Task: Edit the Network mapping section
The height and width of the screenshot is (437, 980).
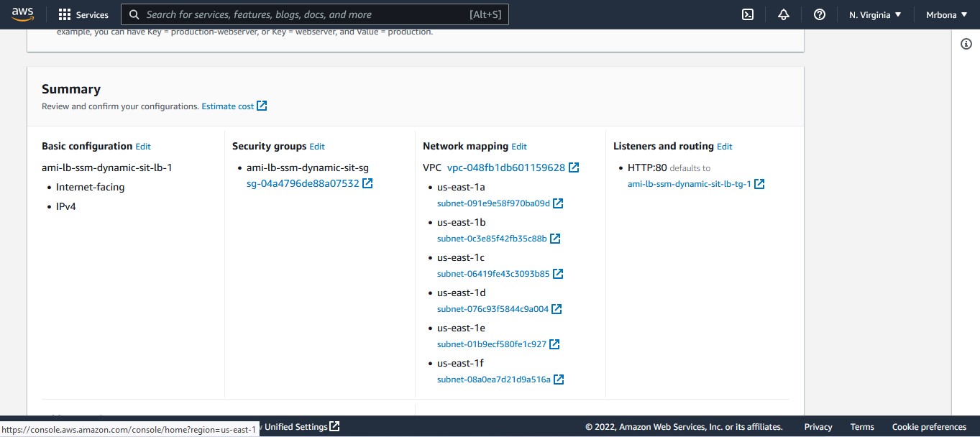Action: pos(519,146)
